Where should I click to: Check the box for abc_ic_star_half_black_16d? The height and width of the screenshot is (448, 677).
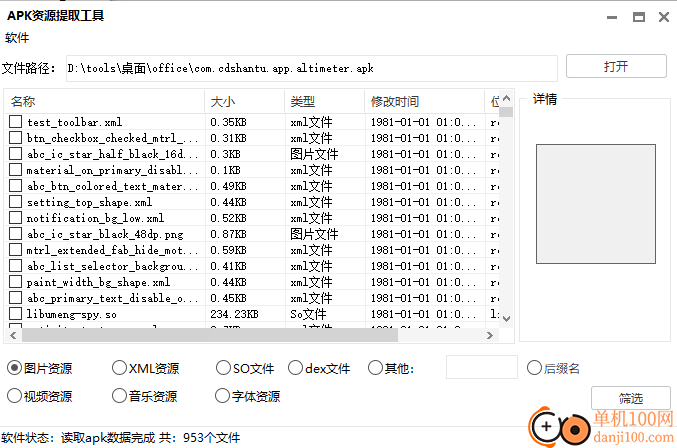tap(16, 154)
